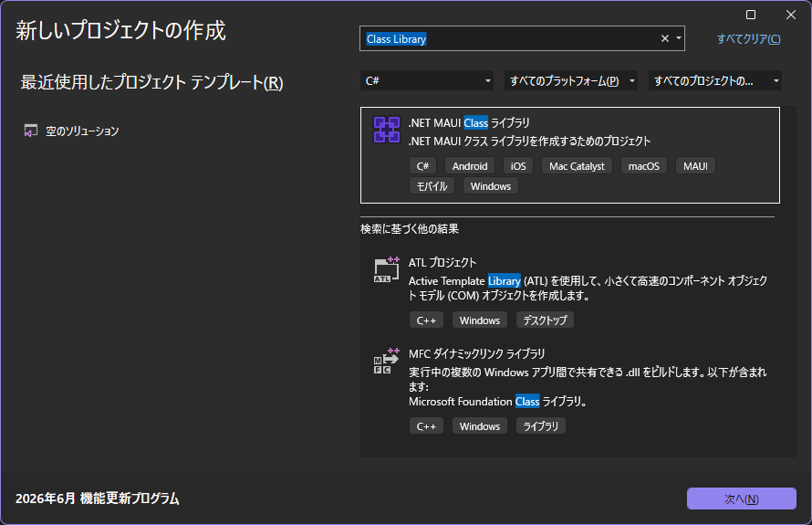Viewport: 812px width, 525px height.
Task: Click the ライブラリ tag on MFC template
Action: coord(541,426)
